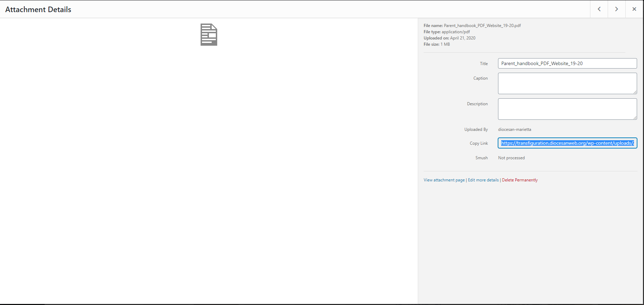644x305 pixels.
Task: Click the Caption box resize handle
Action: coord(635,92)
